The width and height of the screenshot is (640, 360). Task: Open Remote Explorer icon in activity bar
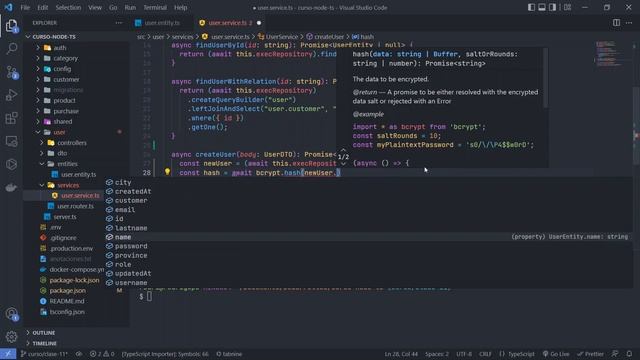[11, 141]
